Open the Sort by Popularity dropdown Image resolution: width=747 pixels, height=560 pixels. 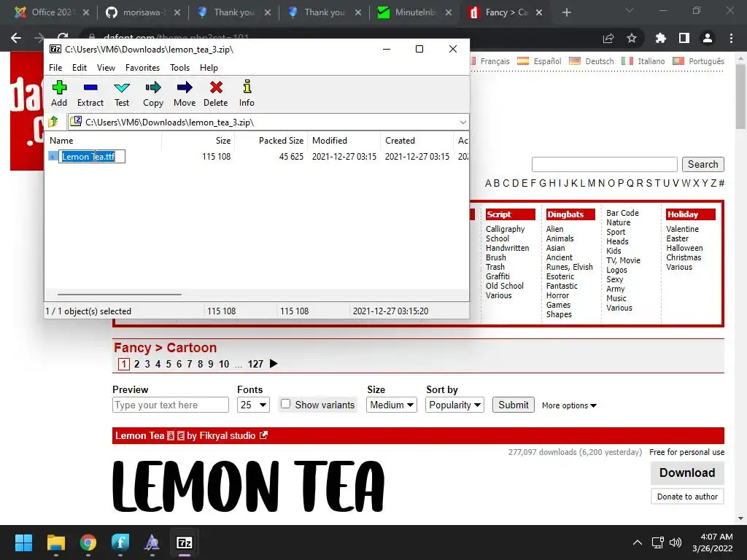coord(454,405)
